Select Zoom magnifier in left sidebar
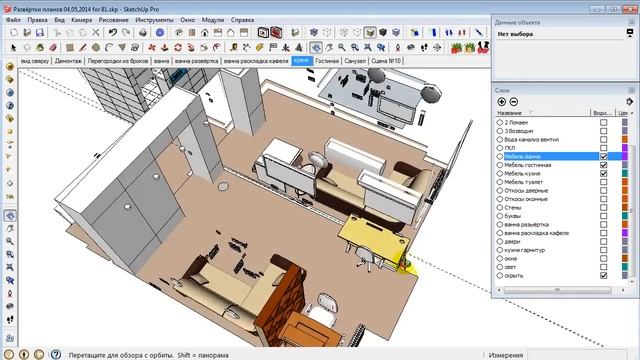Image resolution: width=640 pixels, height=360 pixels. [x=10, y=242]
